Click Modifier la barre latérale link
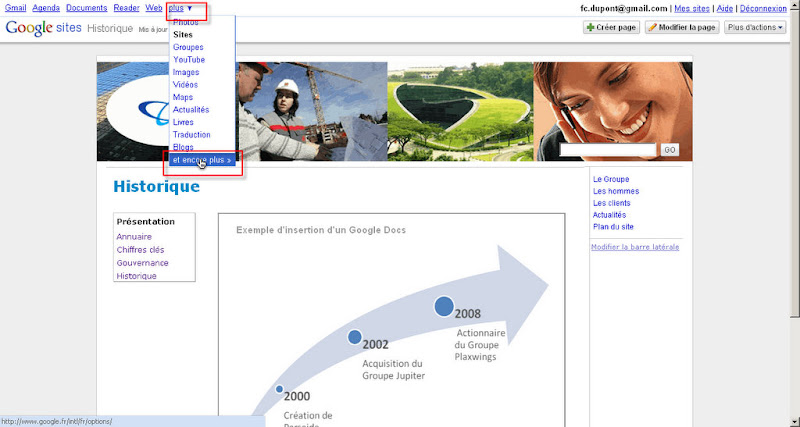 635,247
